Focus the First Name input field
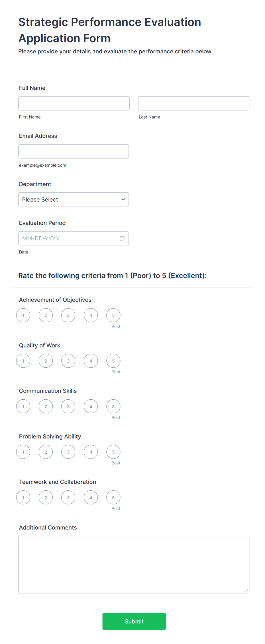 coord(74,103)
